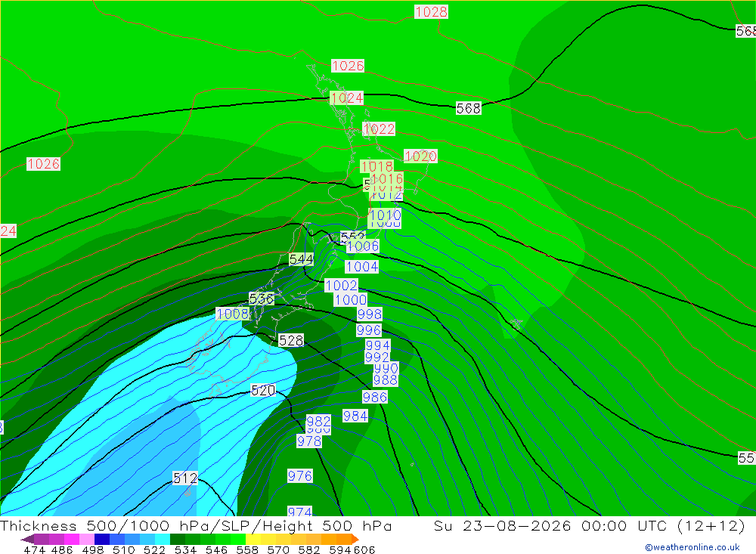Select the bright yellow legend swatch
The image size is (756, 554).
coord(253,539)
